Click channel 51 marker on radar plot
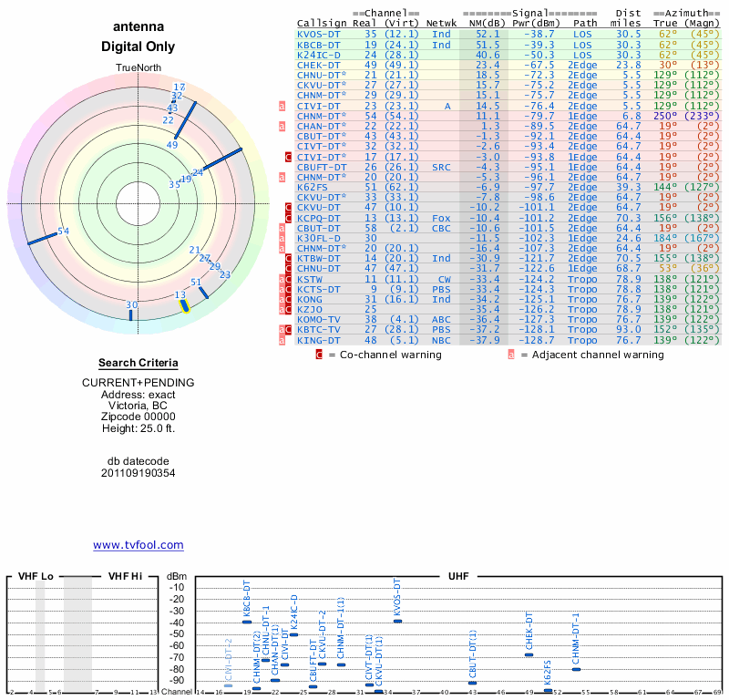This screenshot has height=700, width=729. point(203,293)
